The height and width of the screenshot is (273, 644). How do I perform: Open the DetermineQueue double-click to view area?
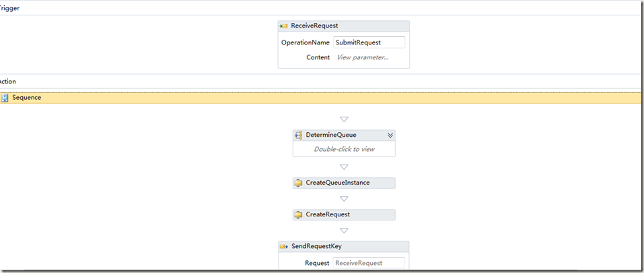tap(344, 149)
